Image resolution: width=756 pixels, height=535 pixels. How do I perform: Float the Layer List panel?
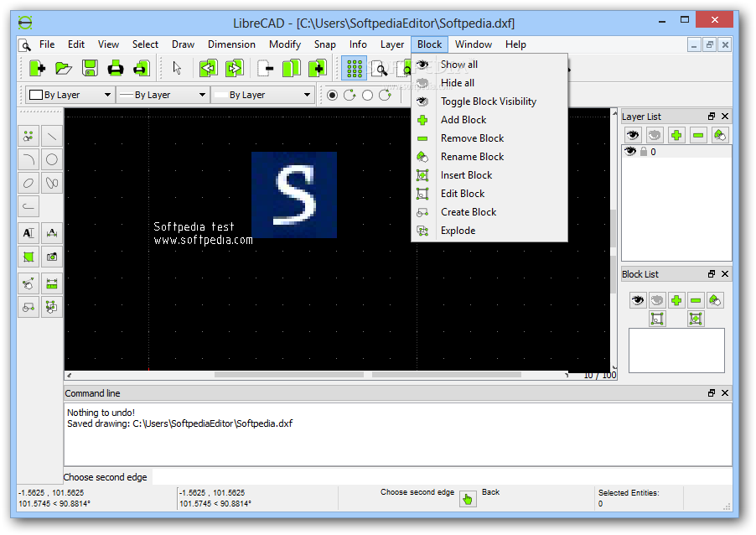[x=712, y=117]
